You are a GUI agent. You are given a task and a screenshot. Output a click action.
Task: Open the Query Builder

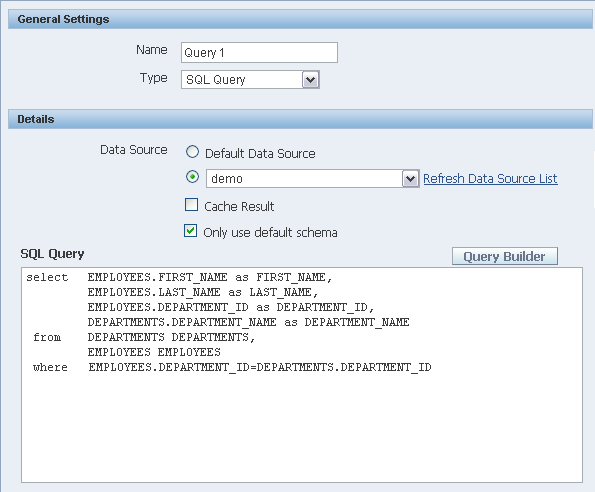pyautogui.click(x=505, y=256)
